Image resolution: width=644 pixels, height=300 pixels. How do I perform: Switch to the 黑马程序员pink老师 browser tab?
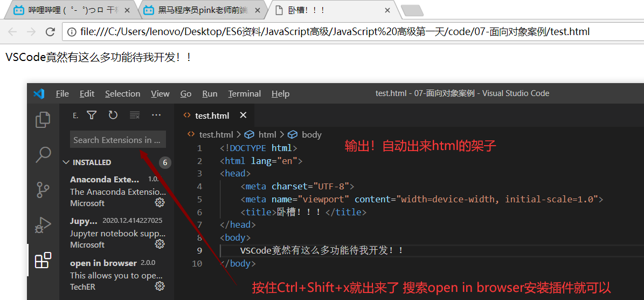(x=203, y=9)
